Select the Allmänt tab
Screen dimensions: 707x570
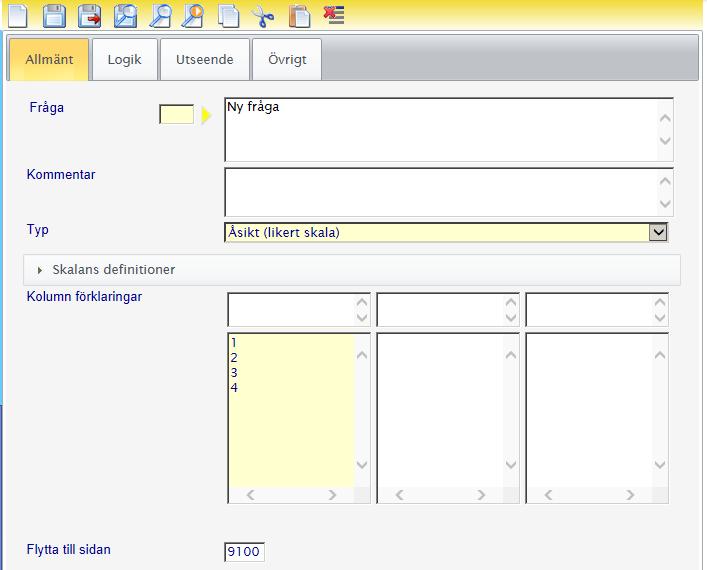[49, 60]
